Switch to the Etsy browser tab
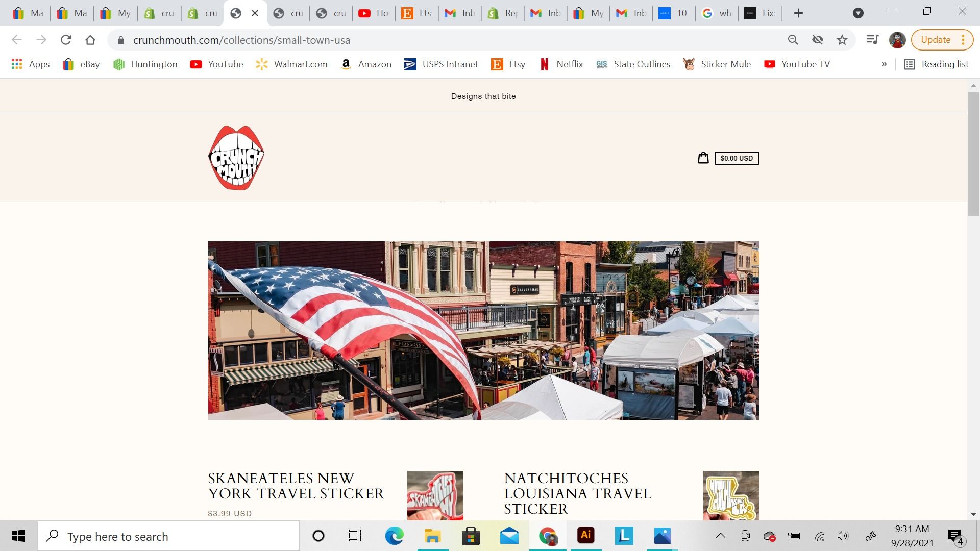980x551 pixels. pyautogui.click(x=416, y=13)
